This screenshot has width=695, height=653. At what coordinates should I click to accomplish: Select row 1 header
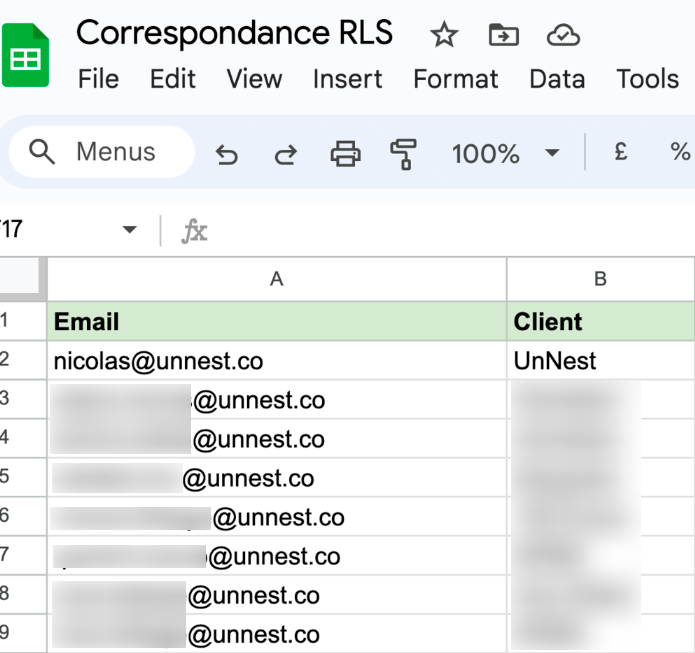(x=22, y=321)
